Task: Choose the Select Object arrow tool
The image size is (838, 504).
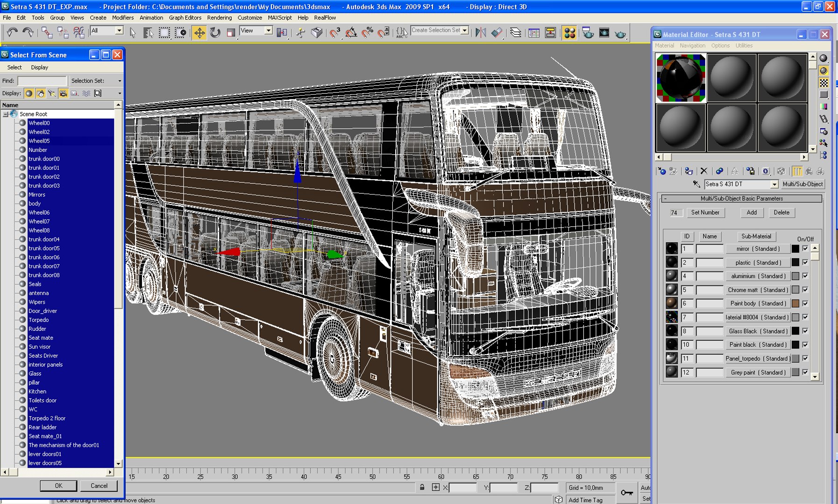Action: tap(133, 32)
